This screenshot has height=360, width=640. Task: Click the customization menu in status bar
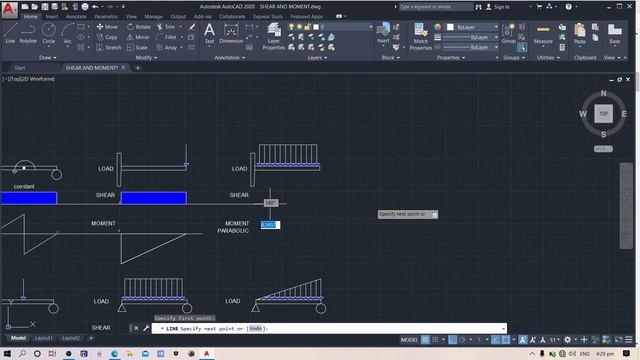click(x=629, y=340)
